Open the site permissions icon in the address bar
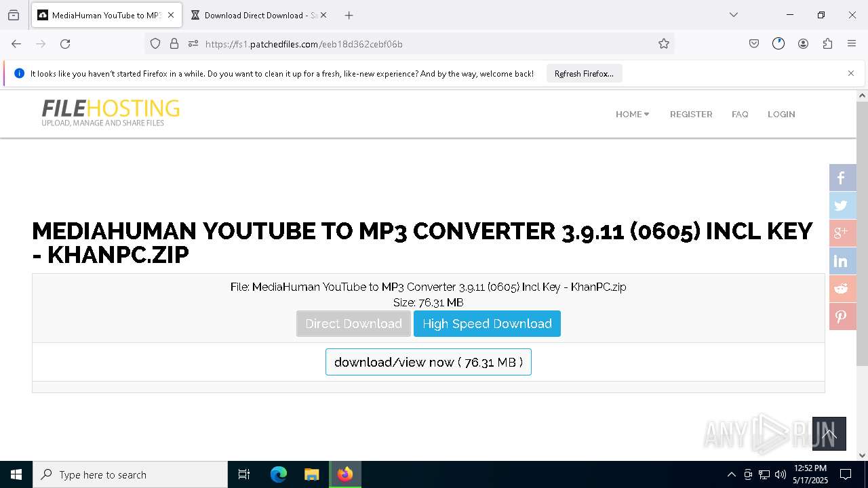Screen dimensions: 868x488 tap(193, 44)
